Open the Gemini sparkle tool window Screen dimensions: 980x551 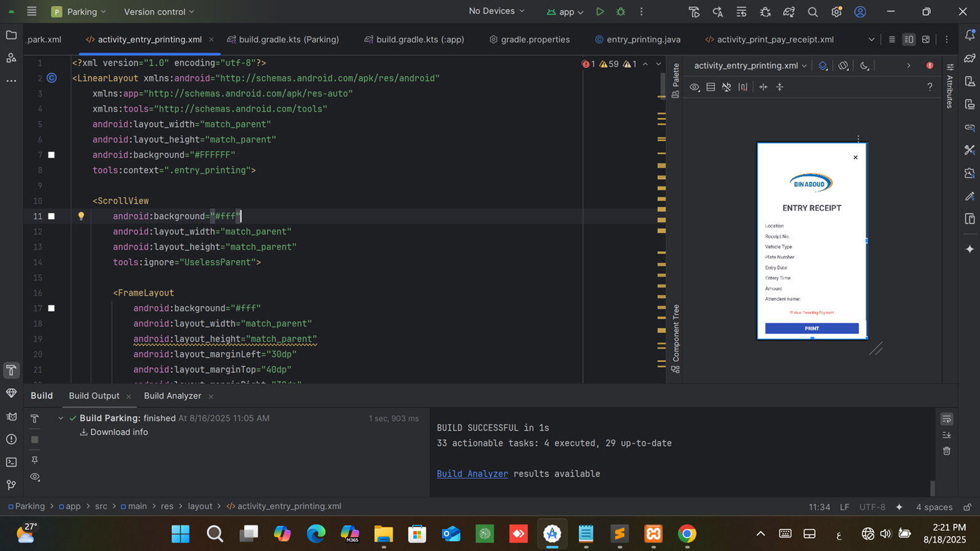click(970, 249)
